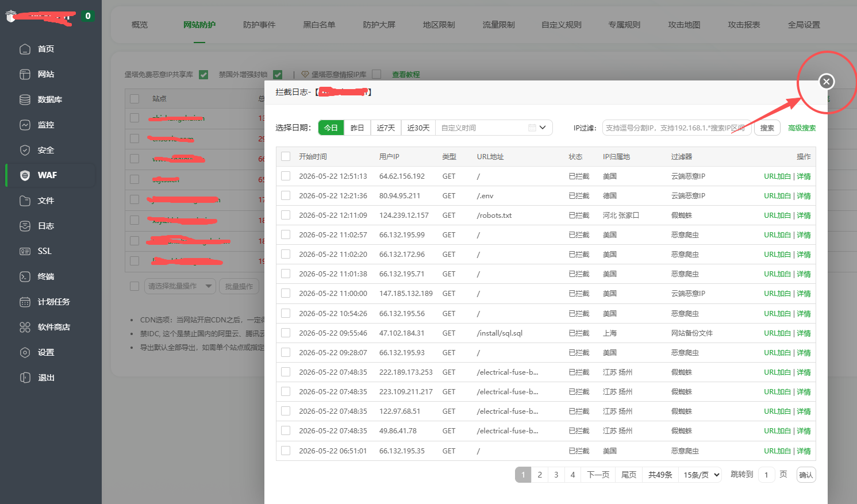Click the 日志 logs icon
857x504 pixels.
[25, 226]
